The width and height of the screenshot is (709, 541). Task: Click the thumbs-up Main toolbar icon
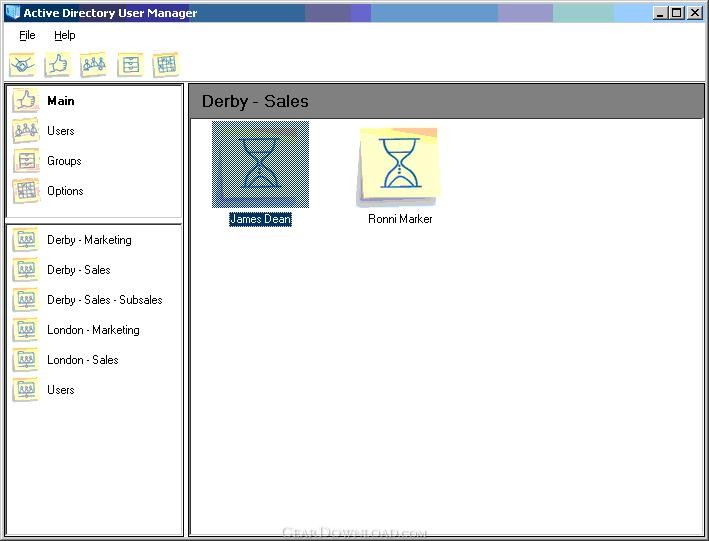click(58, 65)
